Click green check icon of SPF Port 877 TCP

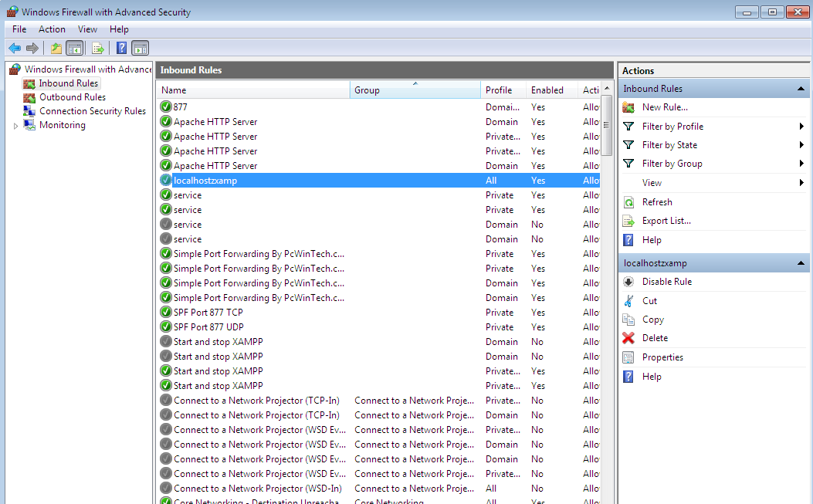(166, 312)
